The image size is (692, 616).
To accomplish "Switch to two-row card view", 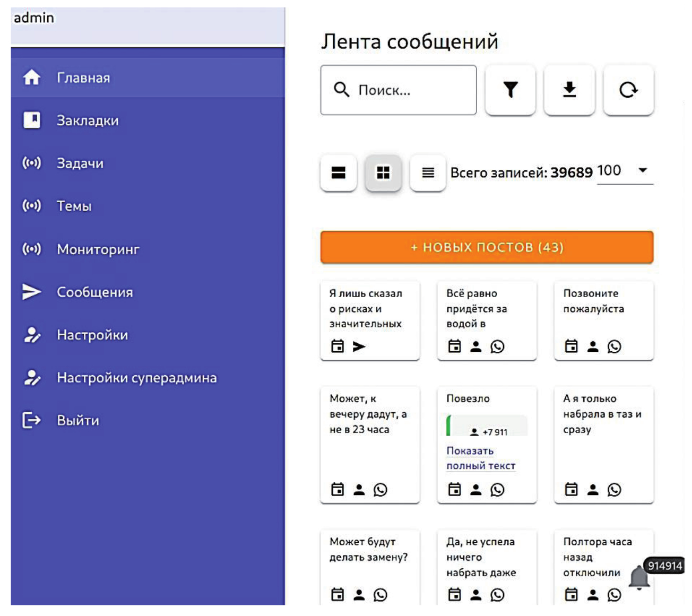I will click(x=339, y=172).
